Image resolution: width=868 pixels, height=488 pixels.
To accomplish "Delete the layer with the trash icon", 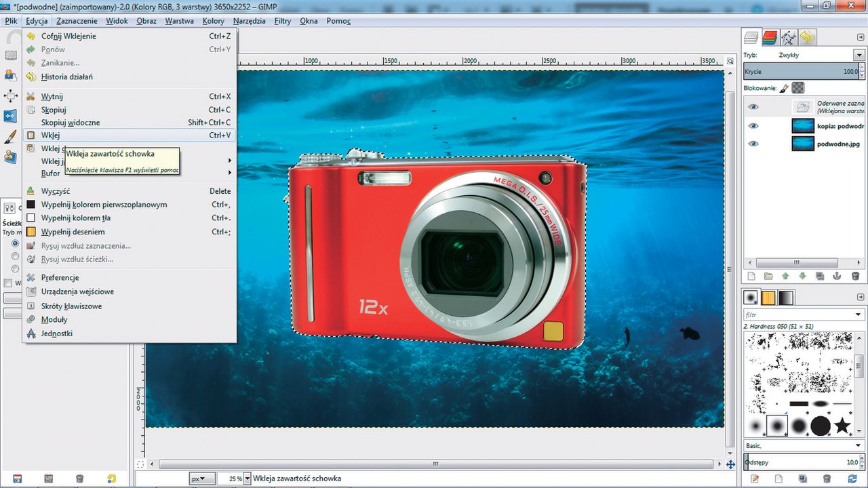I will 854,276.
